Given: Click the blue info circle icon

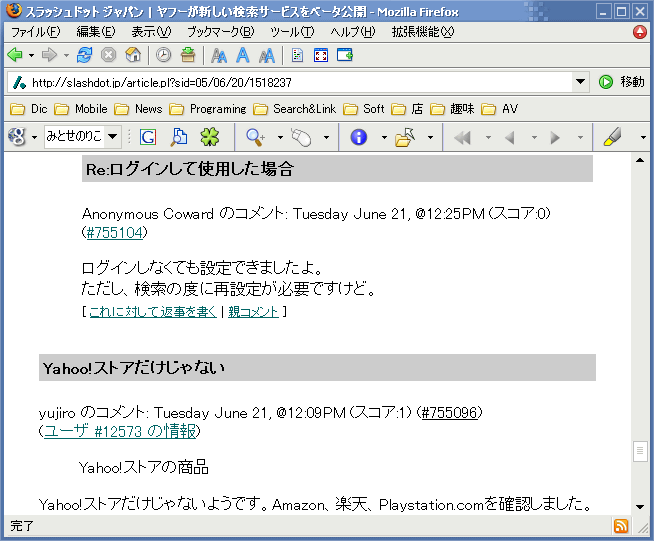Looking at the screenshot, I should [x=359, y=137].
